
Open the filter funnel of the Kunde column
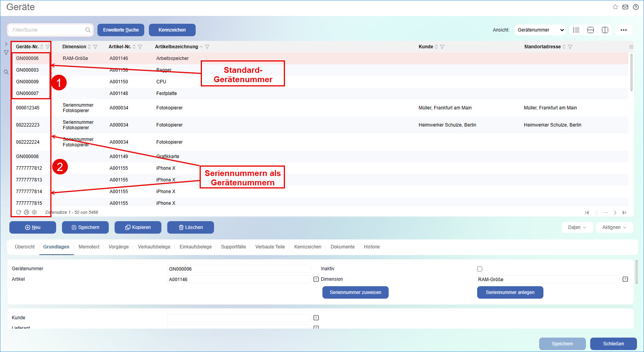tap(442, 47)
